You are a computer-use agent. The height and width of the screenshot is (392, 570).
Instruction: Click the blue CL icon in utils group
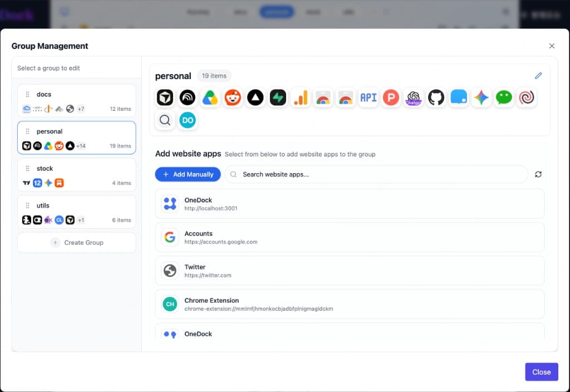point(59,220)
